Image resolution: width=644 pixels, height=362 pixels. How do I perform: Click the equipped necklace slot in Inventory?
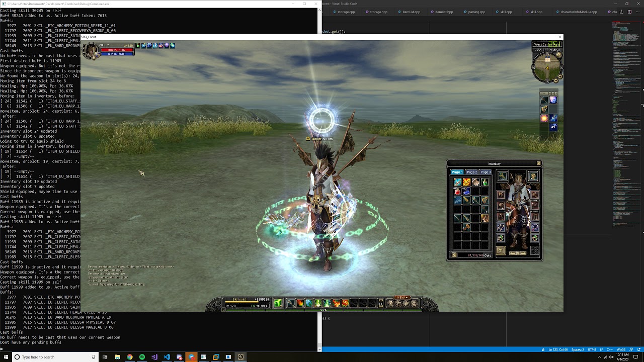pyautogui.click(x=535, y=227)
